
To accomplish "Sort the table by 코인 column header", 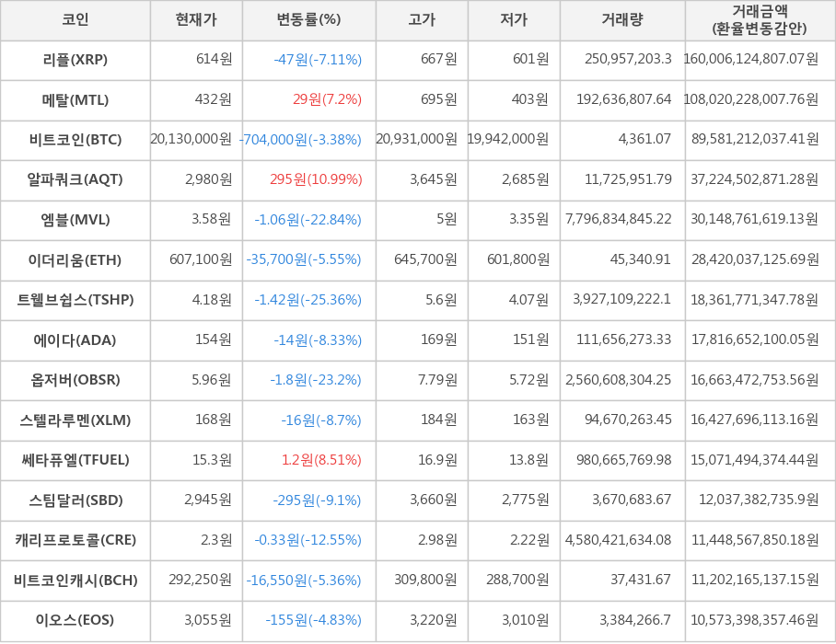I will click(75, 21).
